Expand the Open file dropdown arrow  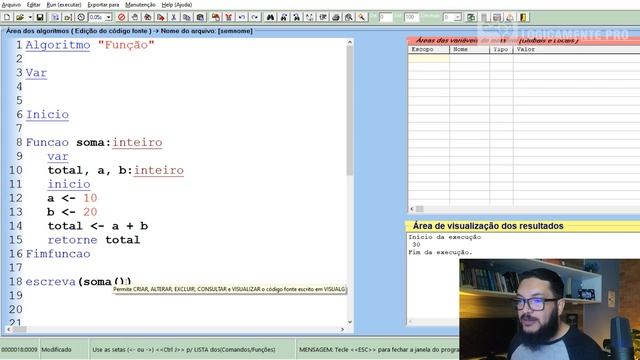point(30,17)
